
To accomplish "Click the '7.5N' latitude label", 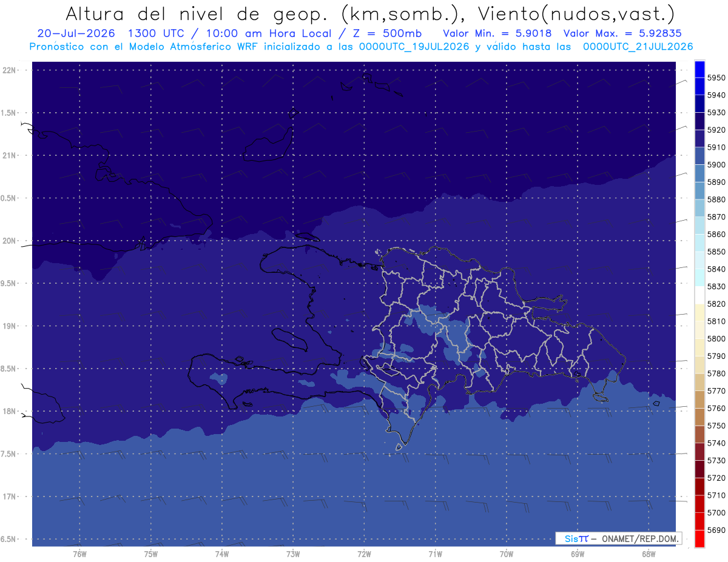I will tap(9, 454).
